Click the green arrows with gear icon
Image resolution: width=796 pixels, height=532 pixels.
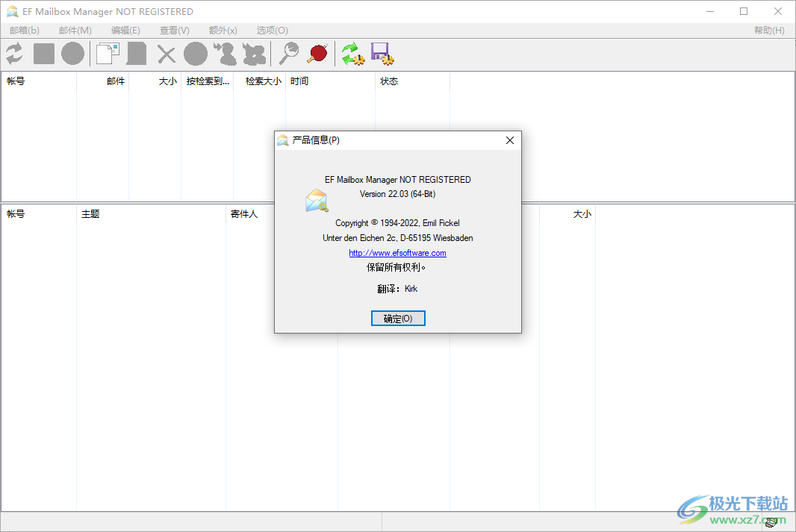352,54
